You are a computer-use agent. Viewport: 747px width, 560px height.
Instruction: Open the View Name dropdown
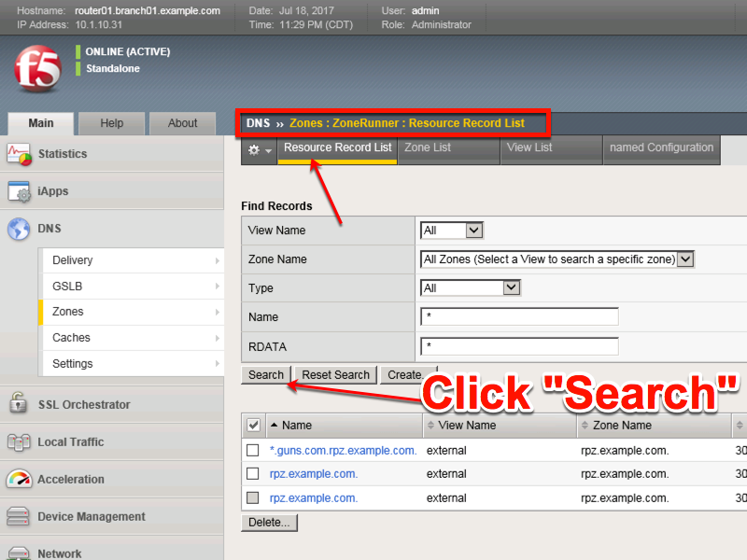click(x=451, y=231)
